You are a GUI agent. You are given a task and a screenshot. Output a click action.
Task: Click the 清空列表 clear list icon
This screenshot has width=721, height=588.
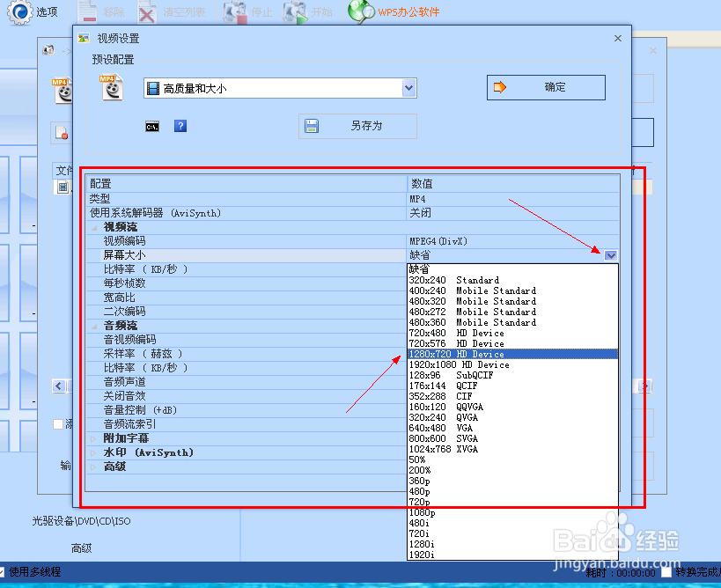point(146,11)
